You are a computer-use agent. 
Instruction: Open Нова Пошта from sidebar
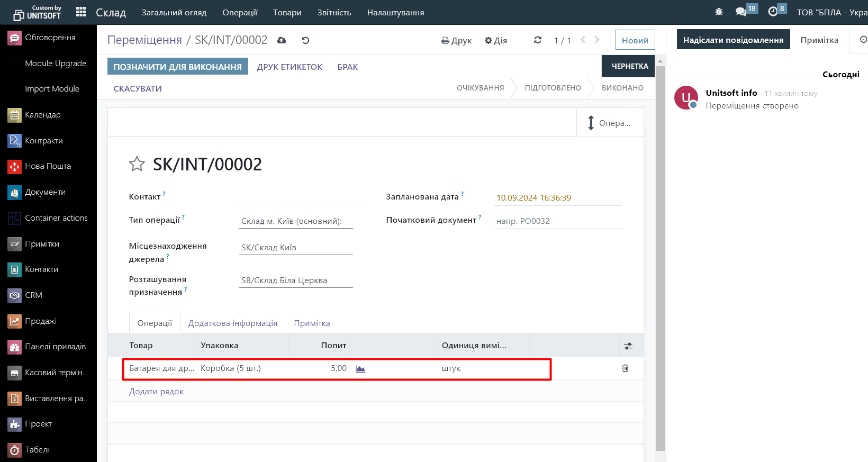coord(48,166)
